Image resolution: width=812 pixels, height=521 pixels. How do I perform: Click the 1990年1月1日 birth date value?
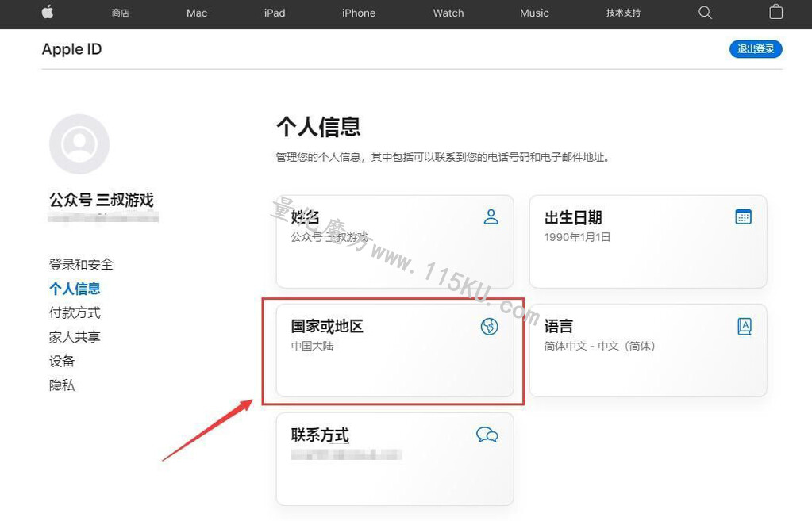[577, 237]
